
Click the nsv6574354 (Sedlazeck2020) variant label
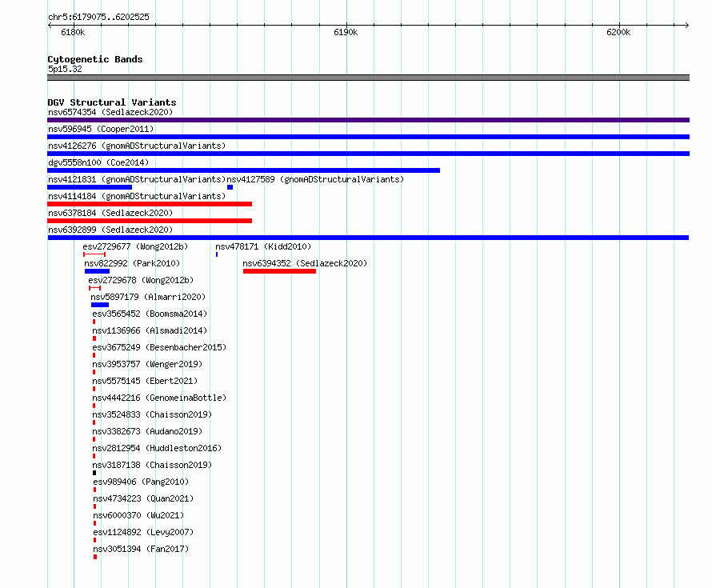pyautogui.click(x=110, y=112)
